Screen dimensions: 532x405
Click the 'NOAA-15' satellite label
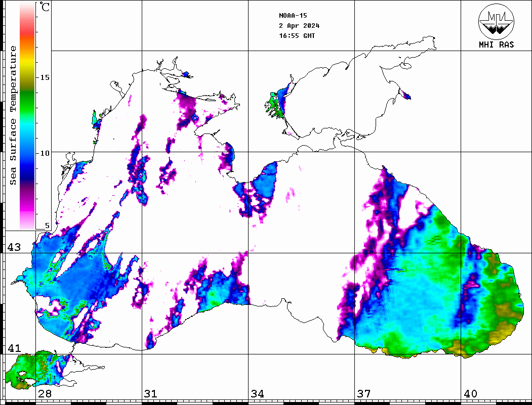coord(293,16)
